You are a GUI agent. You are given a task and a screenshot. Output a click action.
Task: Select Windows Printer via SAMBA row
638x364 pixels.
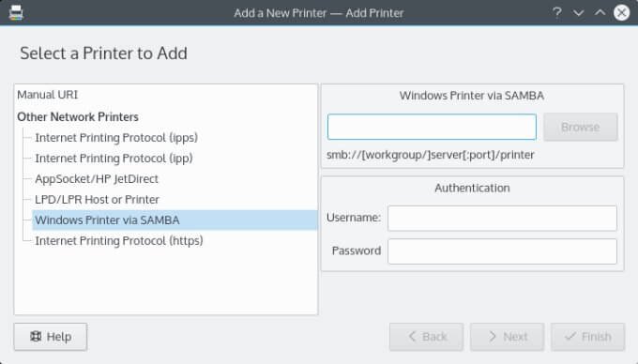point(175,220)
